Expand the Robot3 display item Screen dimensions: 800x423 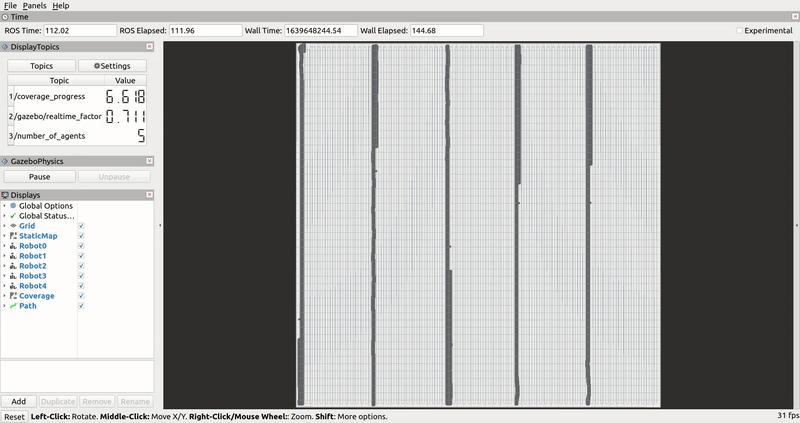tap(5, 276)
